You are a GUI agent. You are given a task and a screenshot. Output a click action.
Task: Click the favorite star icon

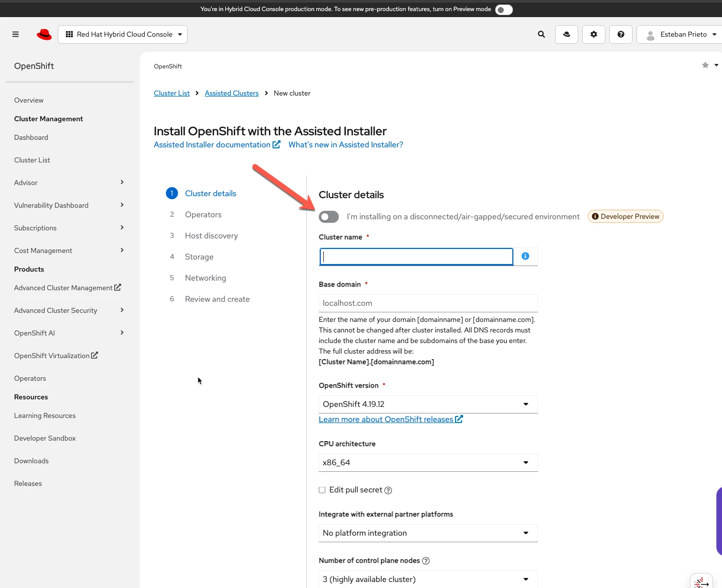click(x=705, y=65)
